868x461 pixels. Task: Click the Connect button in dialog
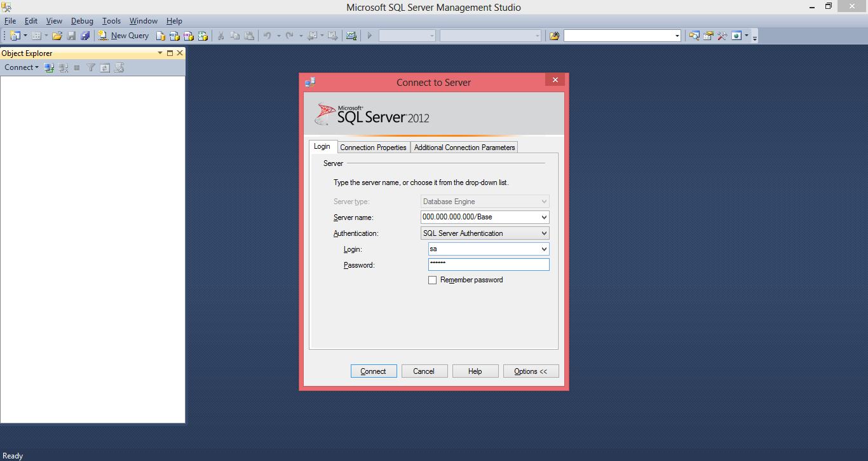[x=374, y=371]
